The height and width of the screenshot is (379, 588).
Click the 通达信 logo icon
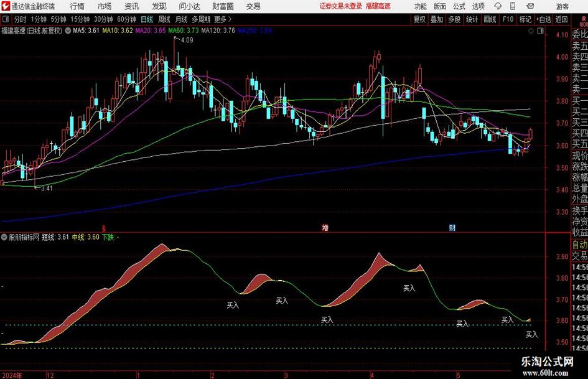[x=5, y=6]
